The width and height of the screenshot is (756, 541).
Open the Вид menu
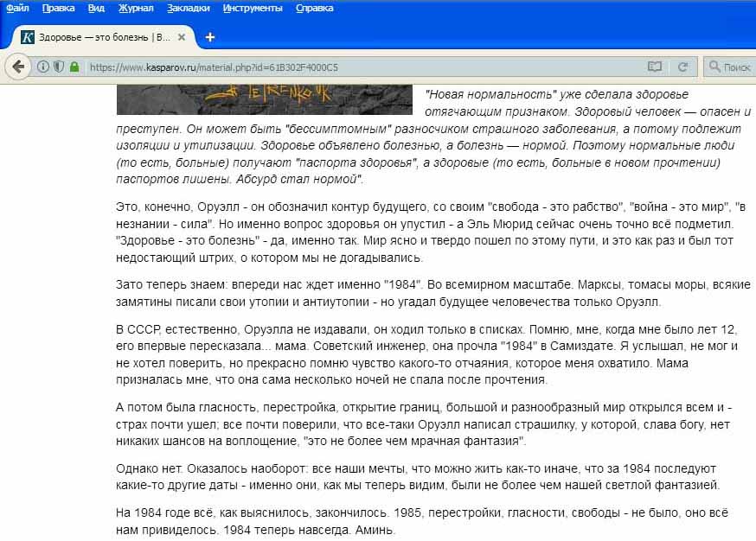click(x=96, y=8)
